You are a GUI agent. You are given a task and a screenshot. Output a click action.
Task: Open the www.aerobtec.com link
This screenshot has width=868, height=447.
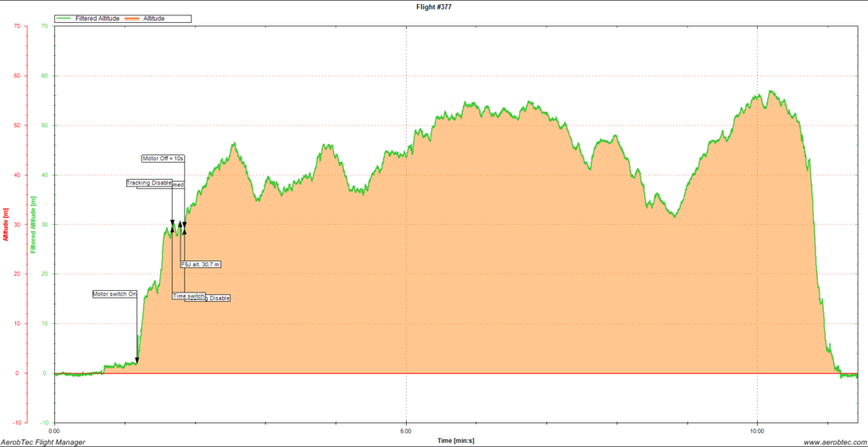pyautogui.click(x=831, y=442)
